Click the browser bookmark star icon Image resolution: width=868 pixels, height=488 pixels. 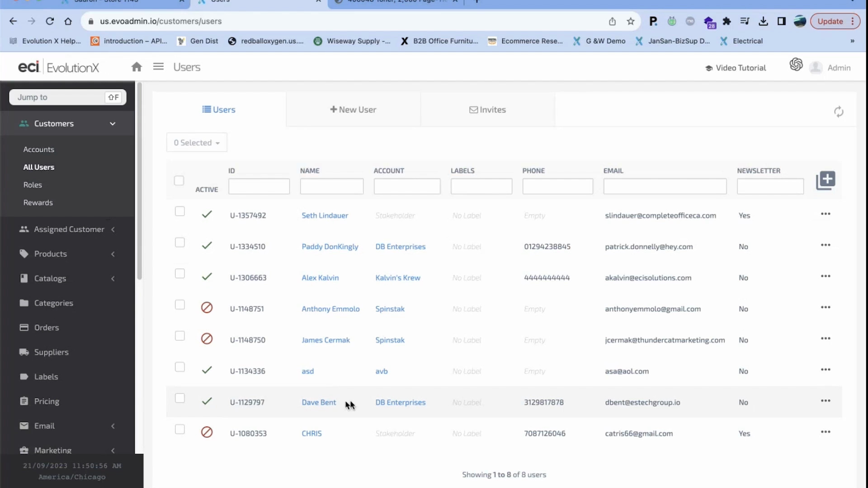631,21
